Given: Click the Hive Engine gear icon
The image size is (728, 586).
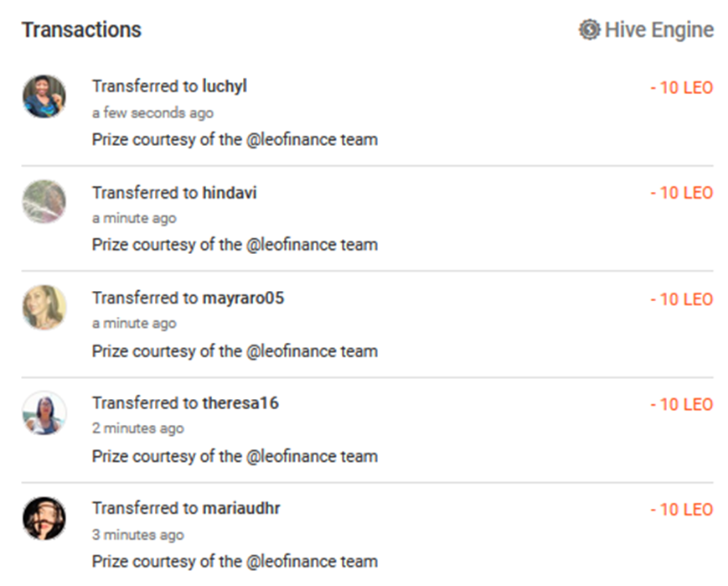Looking at the screenshot, I should pos(589,29).
